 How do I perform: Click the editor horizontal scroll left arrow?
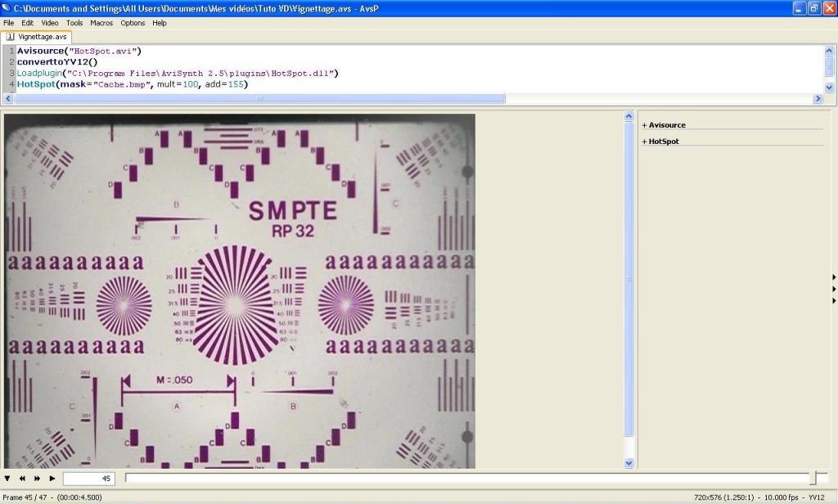click(x=8, y=98)
